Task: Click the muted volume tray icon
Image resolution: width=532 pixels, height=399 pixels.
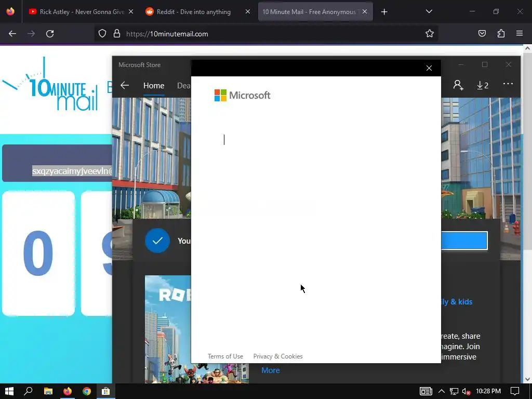Action: coord(466,392)
